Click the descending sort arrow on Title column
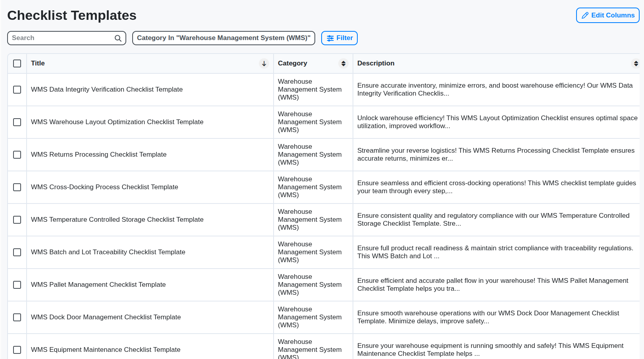Image resolution: width=644 pixels, height=359 pixels. click(x=264, y=63)
